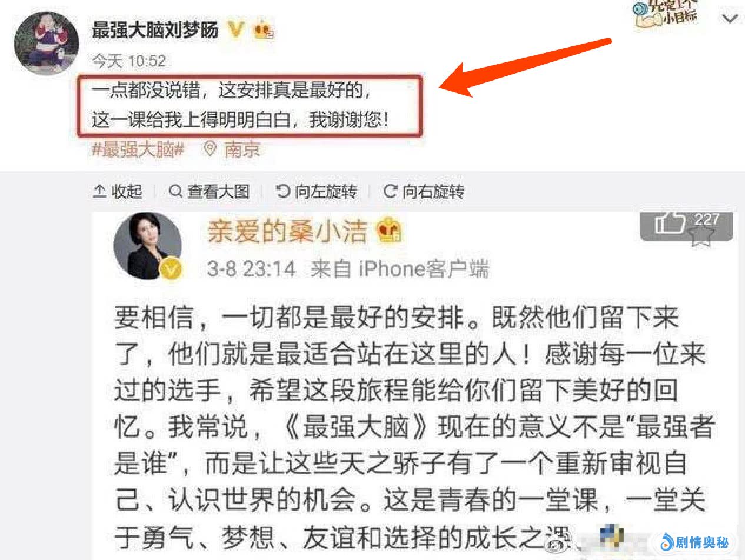The image size is (745, 560).
Task: Rotate image left with 向左旋转
Action: coord(317,191)
